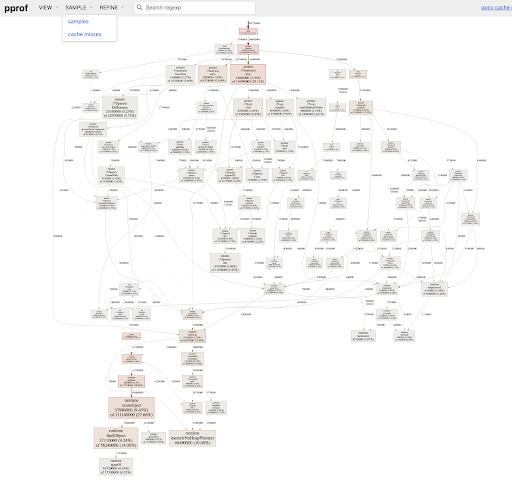The image size is (512, 485).
Task: Open the gocc cache link
Action: click(496, 7)
